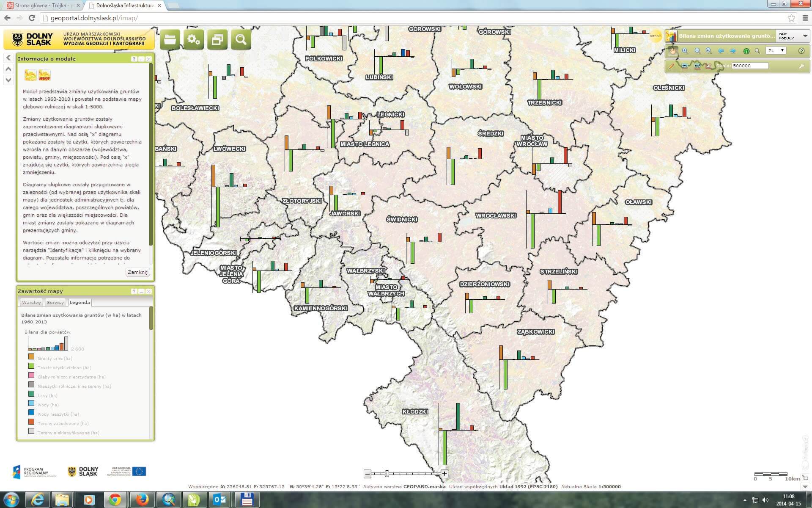Screen dimensions: 812x508
Task: Open the PL language dropdown
Action: click(776, 50)
